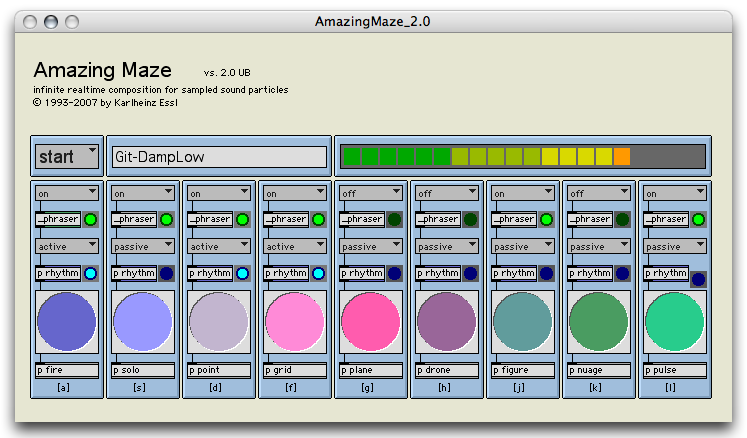Click the purple circle above p drone

447,322
